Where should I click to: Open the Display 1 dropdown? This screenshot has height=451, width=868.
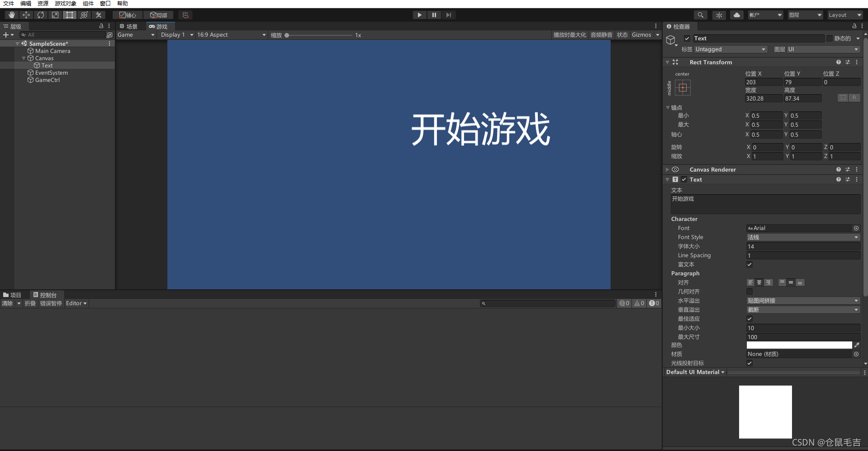pyautogui.click(x=176, y=35)
